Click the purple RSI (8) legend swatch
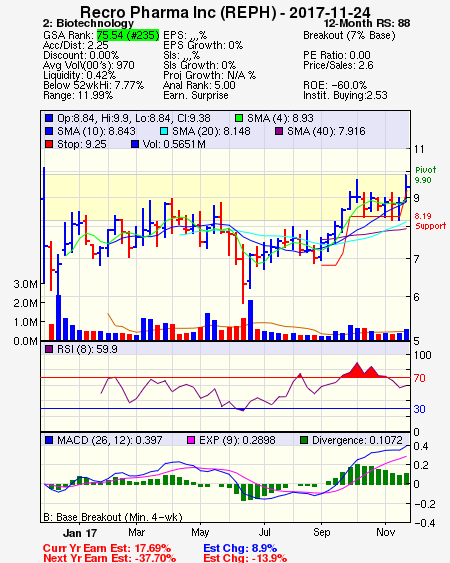450x563 pixels. (49, 349)
